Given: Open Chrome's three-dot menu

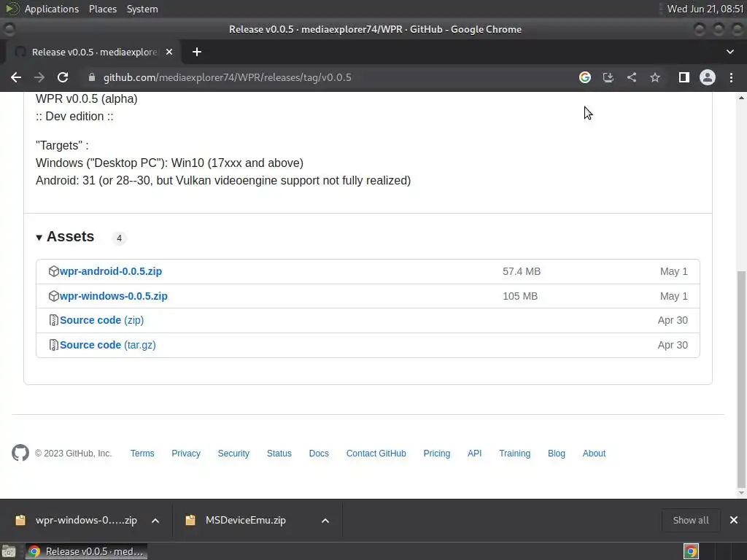Looking at the screenshot, I should point(731,77).
